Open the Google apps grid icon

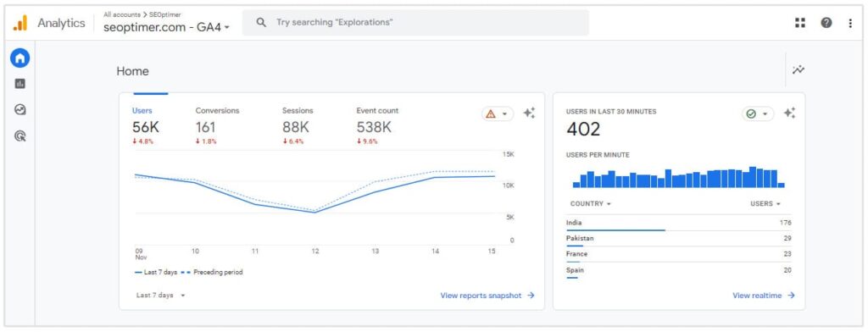coord(800,23)
